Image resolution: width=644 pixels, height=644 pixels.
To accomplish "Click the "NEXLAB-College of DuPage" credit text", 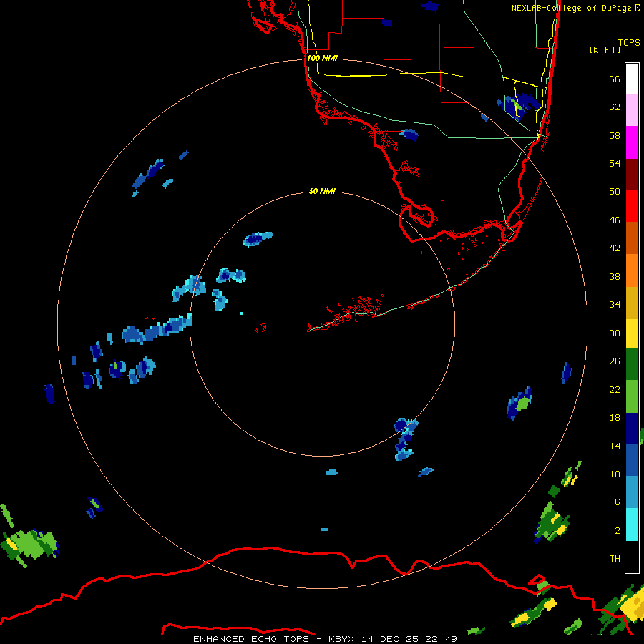I will 571,8.
